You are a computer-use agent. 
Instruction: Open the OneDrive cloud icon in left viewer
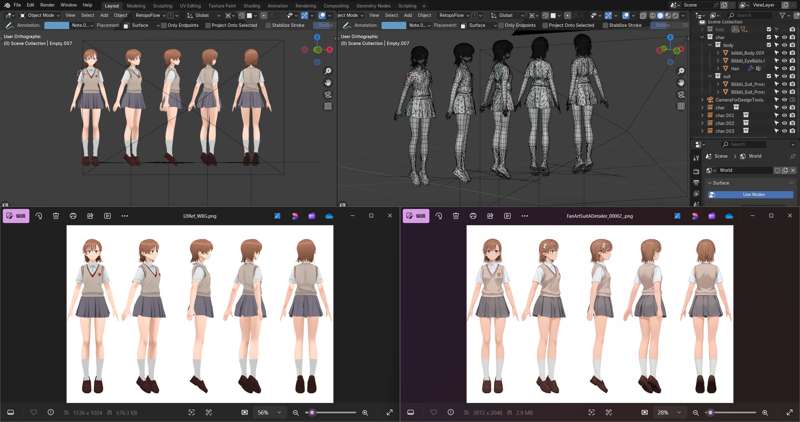pos(329,216)
